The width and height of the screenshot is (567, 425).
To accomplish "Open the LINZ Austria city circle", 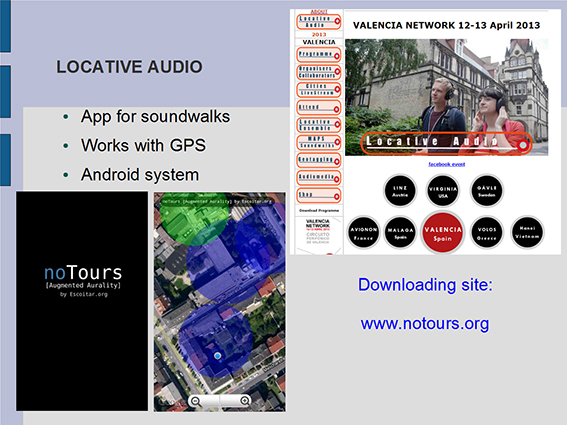I will point(400,191).
